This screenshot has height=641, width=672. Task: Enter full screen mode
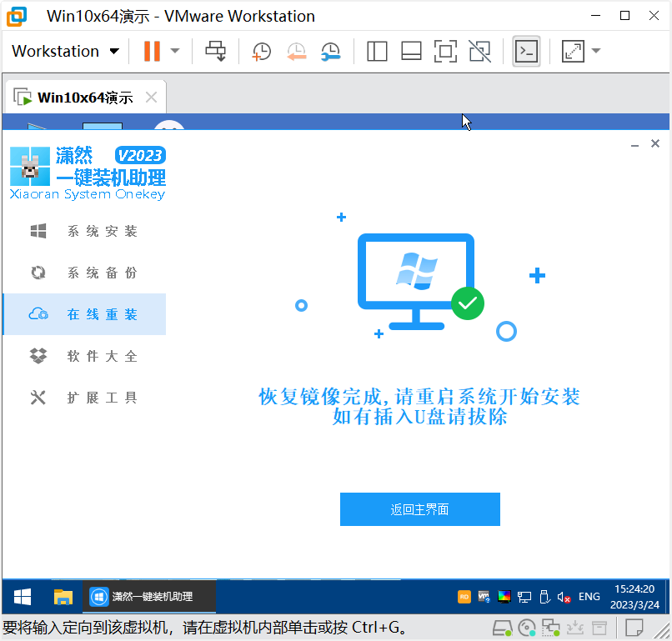tap(445, 51)
